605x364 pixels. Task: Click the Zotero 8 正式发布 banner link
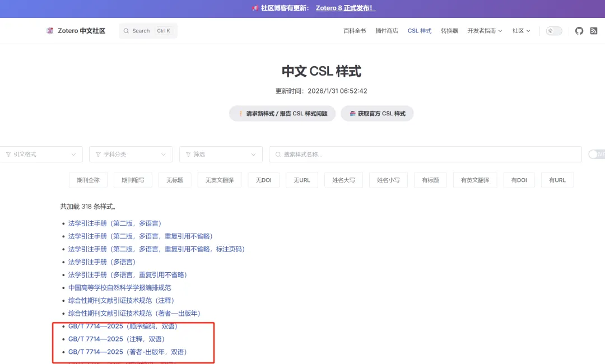[x=345, y=8]
